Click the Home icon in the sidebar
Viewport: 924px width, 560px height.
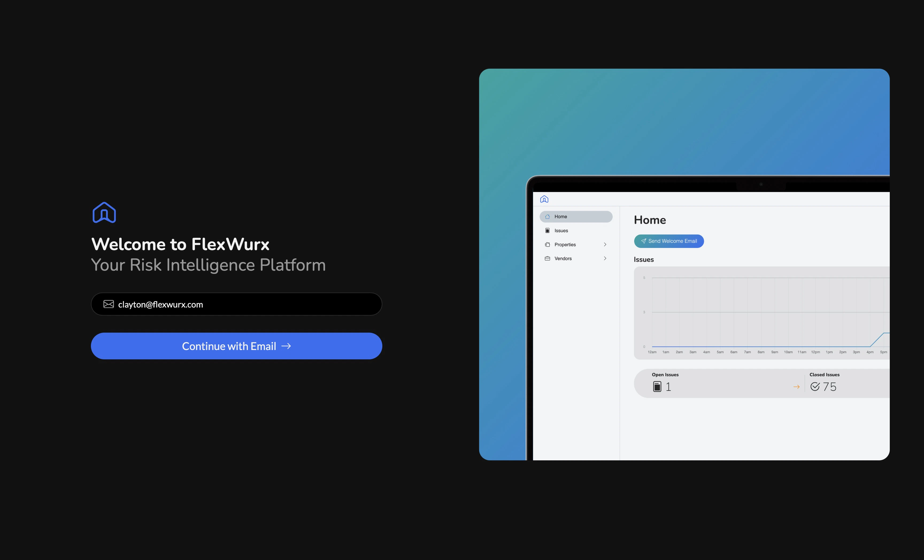pyautogui.click(x=548, y=217)
